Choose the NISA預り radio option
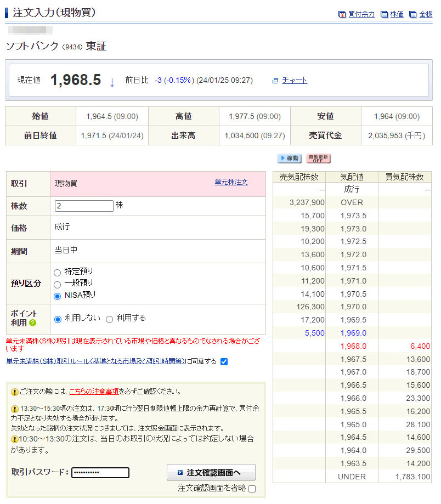Image resolution: width=441 pixels, height=504 pixels. (x=57, y=296)
